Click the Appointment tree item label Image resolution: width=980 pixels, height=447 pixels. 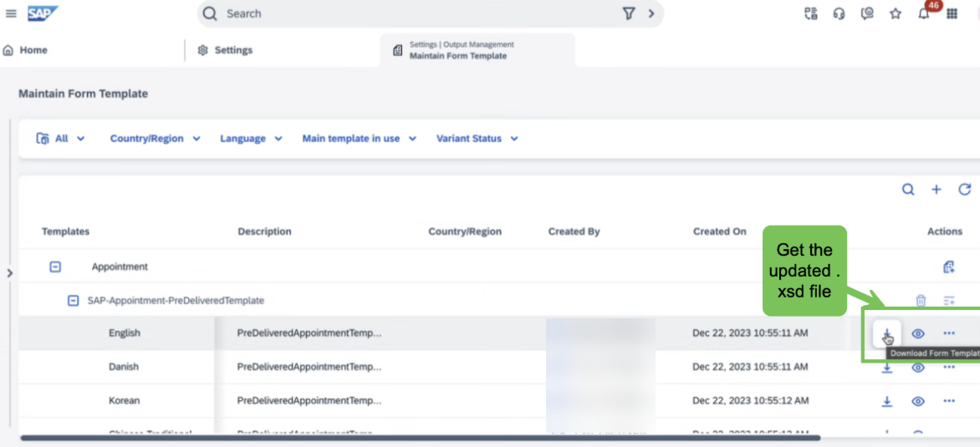[120, 267]
